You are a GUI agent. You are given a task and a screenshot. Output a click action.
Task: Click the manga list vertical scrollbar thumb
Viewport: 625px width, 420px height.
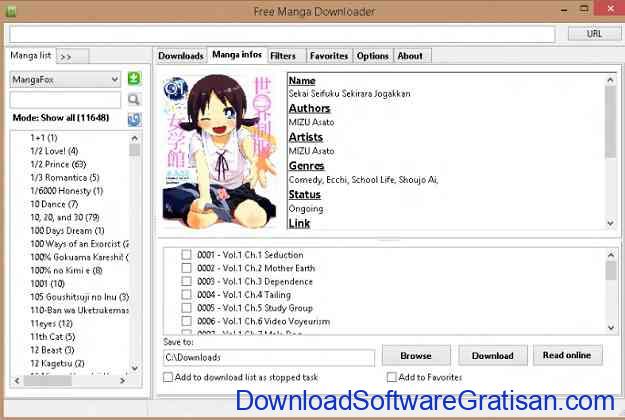click(135, 150)
